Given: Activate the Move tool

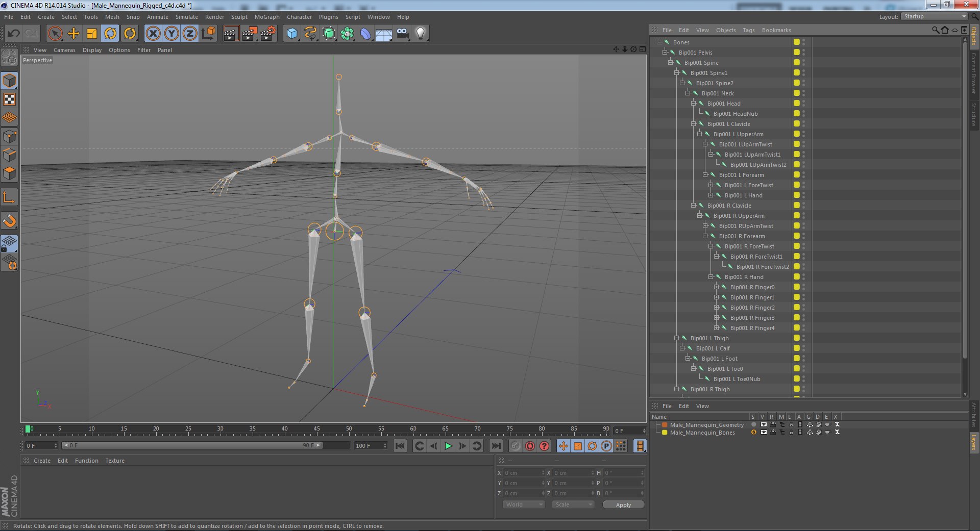Looking at the screenshot, I should [73, 34].
